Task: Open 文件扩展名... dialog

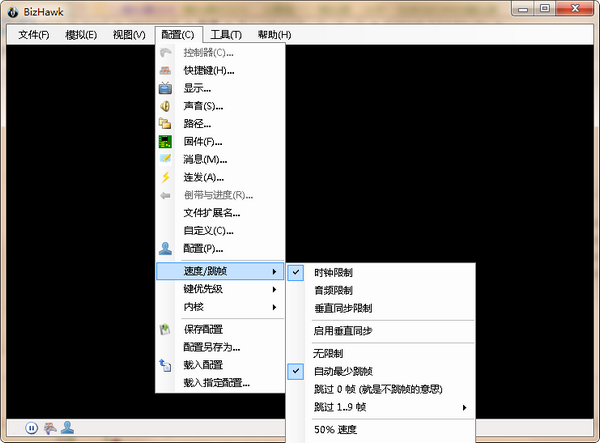Action: click(x=220, y=213)
